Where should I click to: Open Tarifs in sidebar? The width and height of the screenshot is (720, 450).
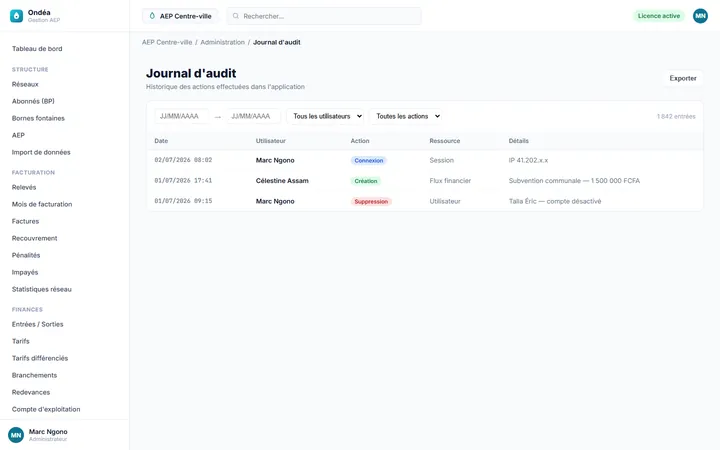[x=21, y=341]
